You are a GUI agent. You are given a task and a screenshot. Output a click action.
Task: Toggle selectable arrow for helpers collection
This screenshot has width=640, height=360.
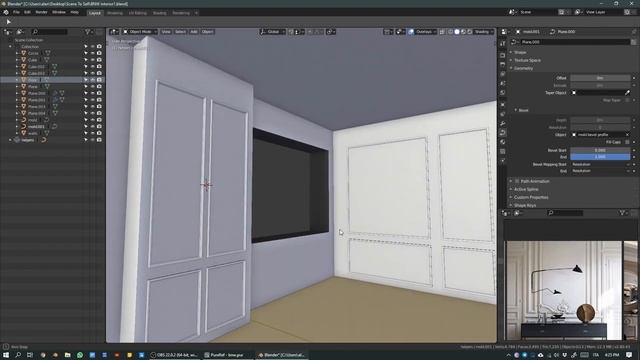click(x=86, y=140)
